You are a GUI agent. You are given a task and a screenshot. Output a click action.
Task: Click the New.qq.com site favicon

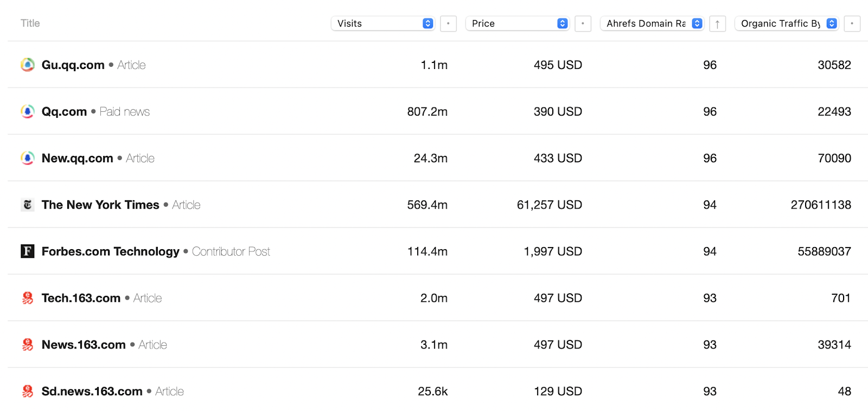[x=28, y=159]
